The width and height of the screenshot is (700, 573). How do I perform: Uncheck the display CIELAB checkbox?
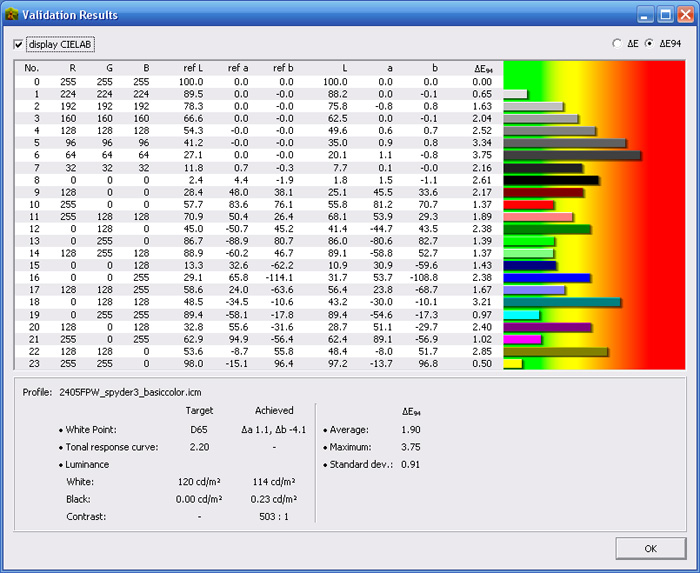coord(18,45)
